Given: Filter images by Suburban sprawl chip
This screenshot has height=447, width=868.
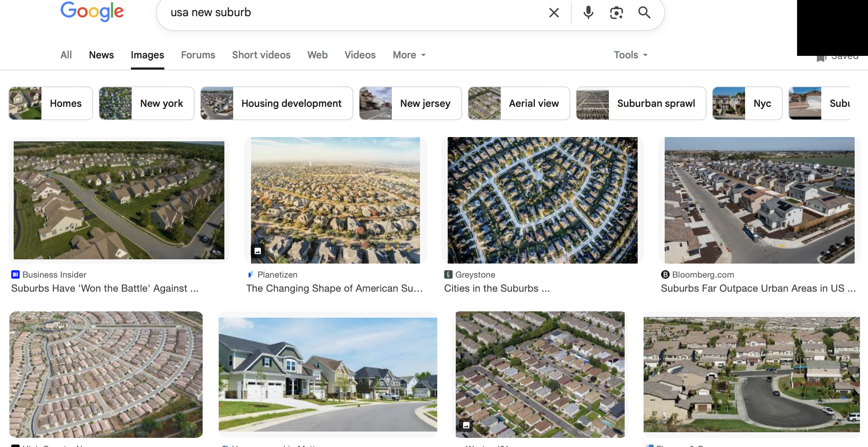Looking at the screenshot, I should 641,103.
